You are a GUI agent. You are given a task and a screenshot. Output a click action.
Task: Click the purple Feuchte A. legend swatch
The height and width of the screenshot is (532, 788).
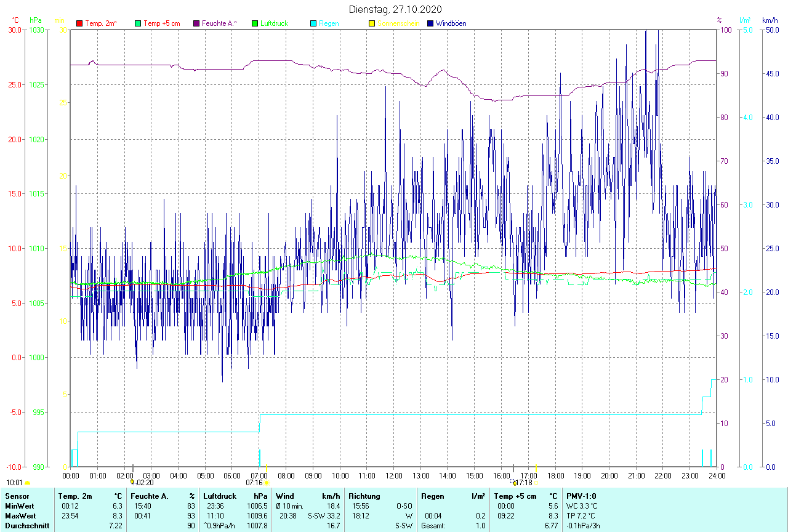tap(196, 23)
